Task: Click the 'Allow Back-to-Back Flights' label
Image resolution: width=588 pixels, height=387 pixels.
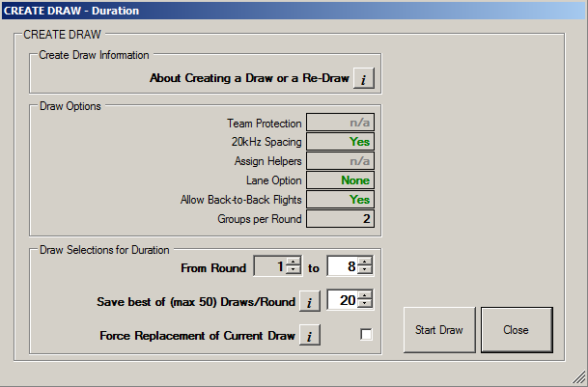Action: (240, 200)
